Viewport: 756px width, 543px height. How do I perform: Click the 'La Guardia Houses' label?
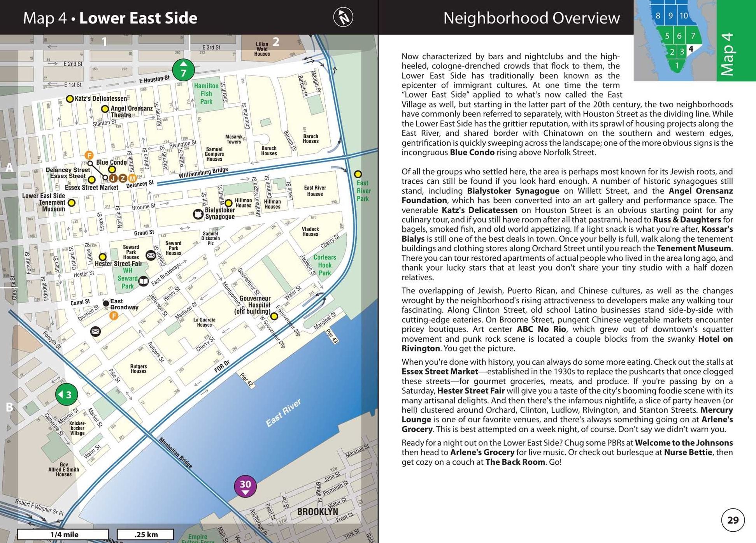click(x=204, y=322)
